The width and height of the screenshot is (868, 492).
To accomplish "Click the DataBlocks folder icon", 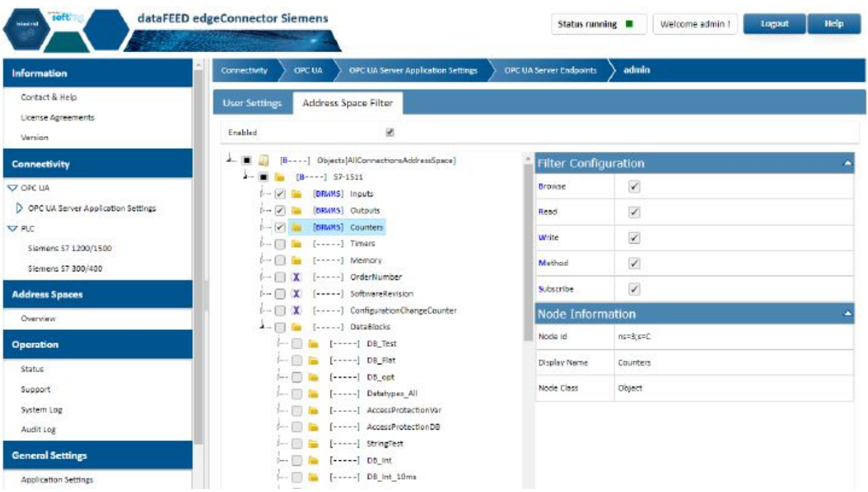I will click(x=296, y=327).
